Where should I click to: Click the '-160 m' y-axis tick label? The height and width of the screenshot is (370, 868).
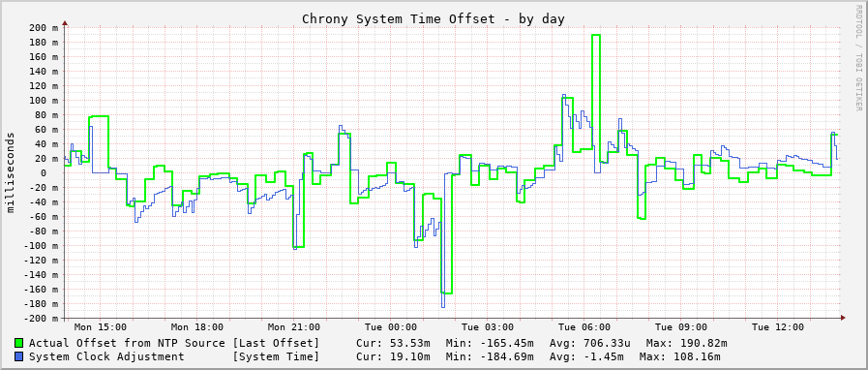point(40,290)
